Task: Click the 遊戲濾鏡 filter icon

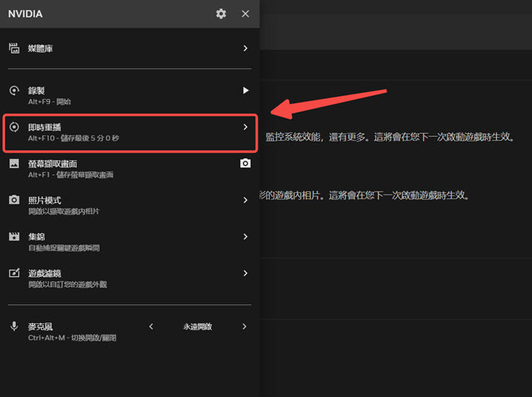Action: 14,273
